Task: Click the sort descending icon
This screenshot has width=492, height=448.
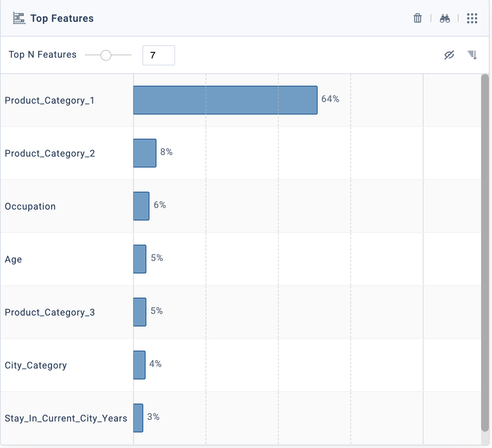Action: coord(472,55)
